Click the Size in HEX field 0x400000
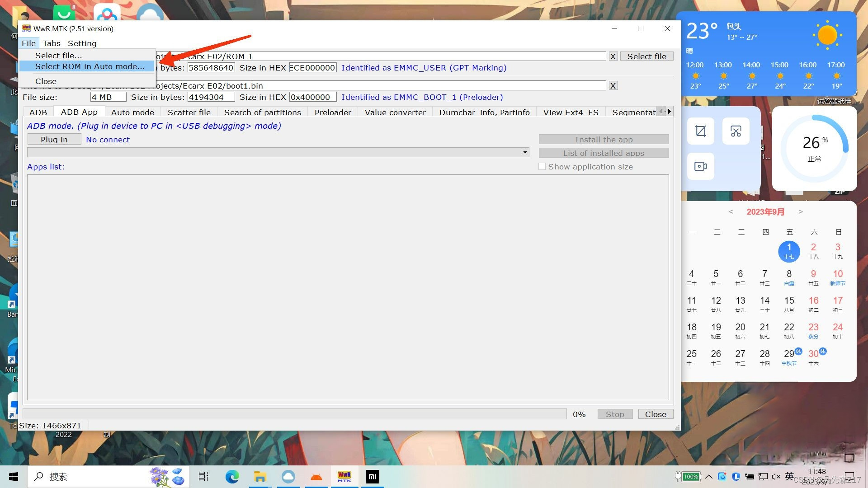868x488 pixels. click(x=312, y=97)
